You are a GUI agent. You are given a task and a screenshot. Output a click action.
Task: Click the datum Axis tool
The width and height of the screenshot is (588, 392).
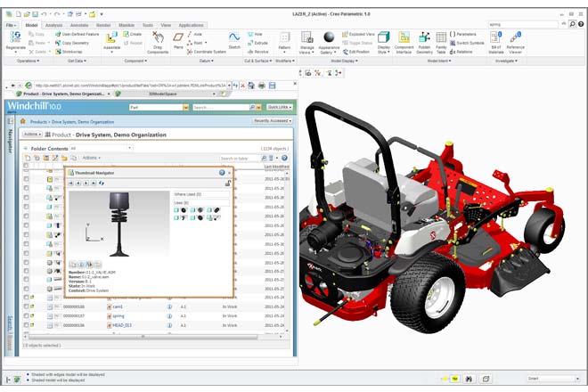click(x=194, y=34)
